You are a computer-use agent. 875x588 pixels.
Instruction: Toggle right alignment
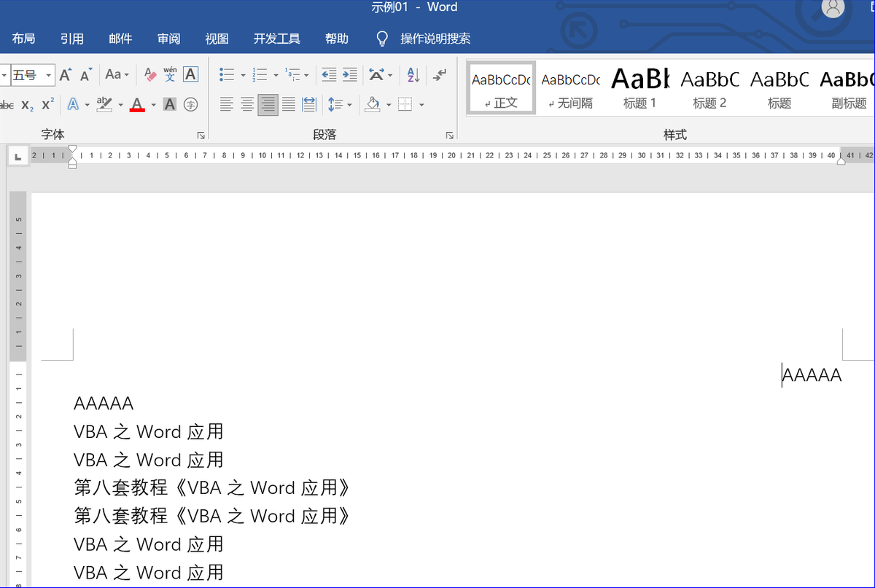tap(268, 105)
